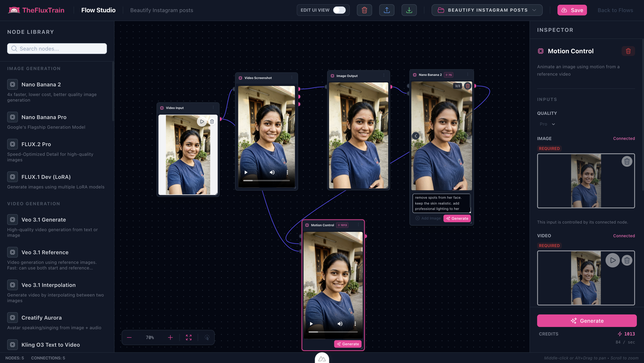The image size is (644, 363).
Task: Click Generate on the Nano Banana 2 node
Action: 457,218
